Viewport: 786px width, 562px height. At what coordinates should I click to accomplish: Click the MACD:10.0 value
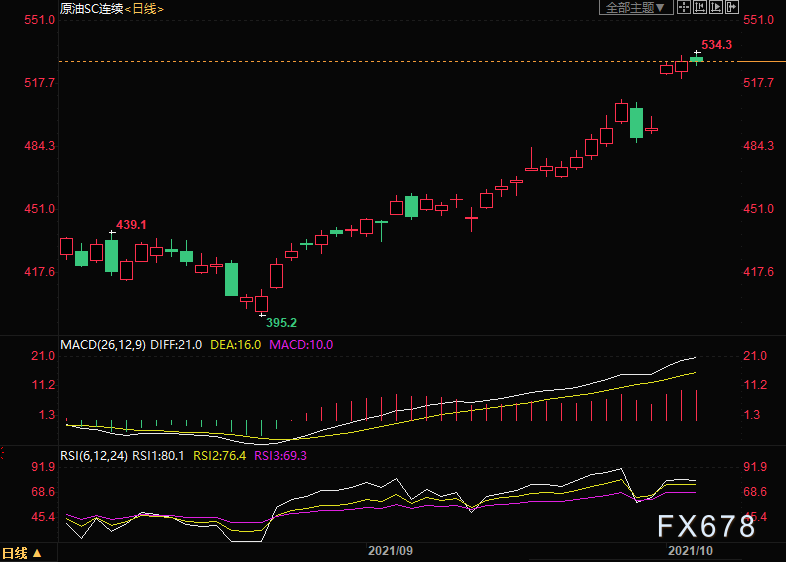(x=301, y=345)
